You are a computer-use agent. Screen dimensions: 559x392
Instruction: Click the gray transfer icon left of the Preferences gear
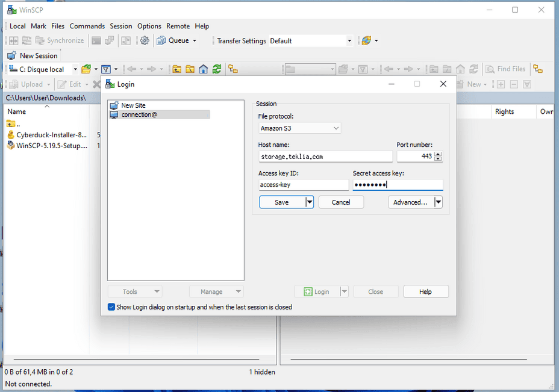[x=126, y=40]
